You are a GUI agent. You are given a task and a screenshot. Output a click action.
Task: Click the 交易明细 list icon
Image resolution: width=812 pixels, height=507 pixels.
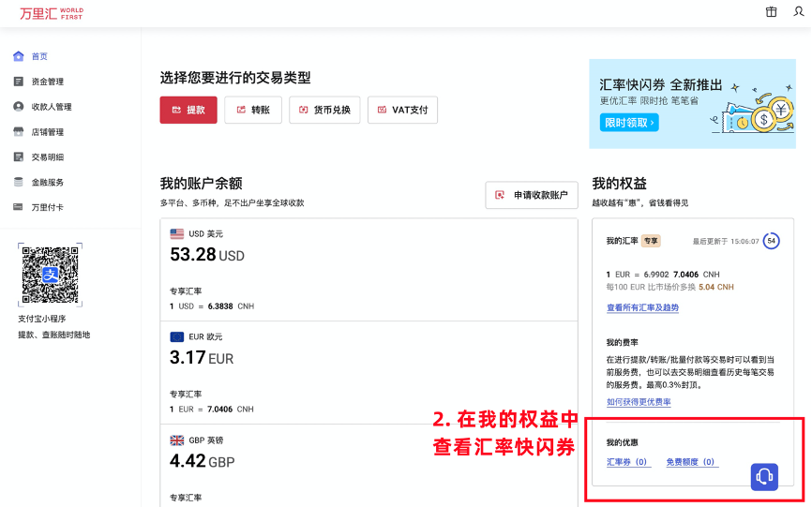[19, 157]
